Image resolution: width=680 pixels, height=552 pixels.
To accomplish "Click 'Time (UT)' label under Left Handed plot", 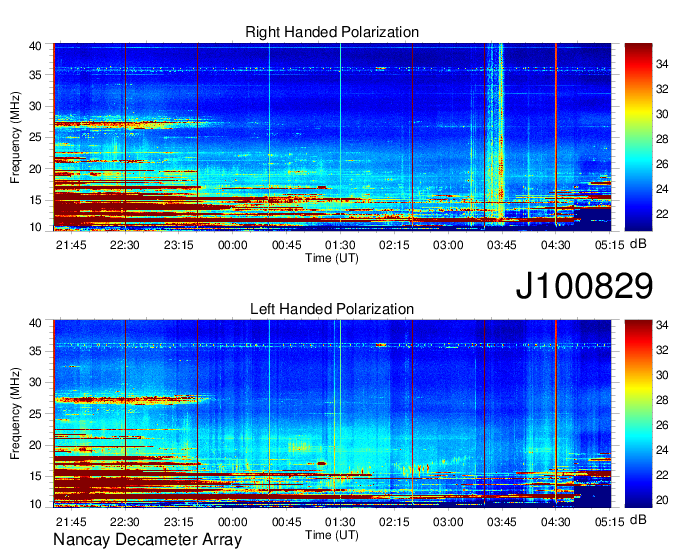I will pos(332,535).
